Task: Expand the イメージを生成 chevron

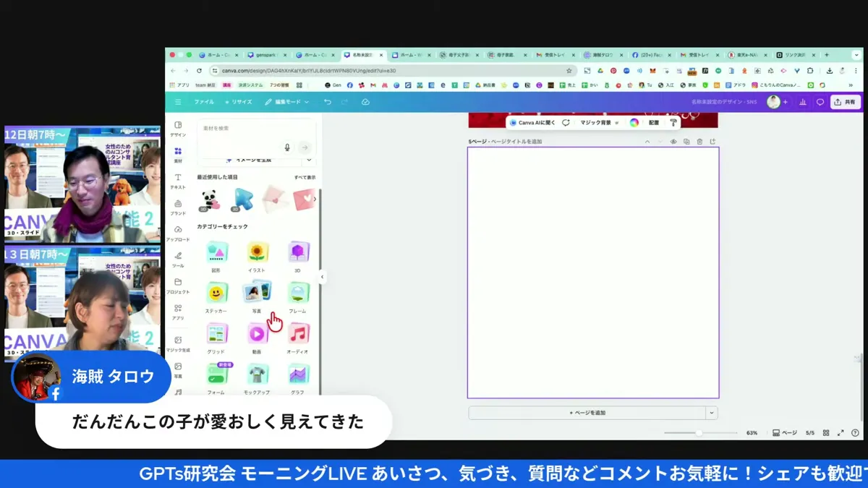Action: (x=309, y=160)
